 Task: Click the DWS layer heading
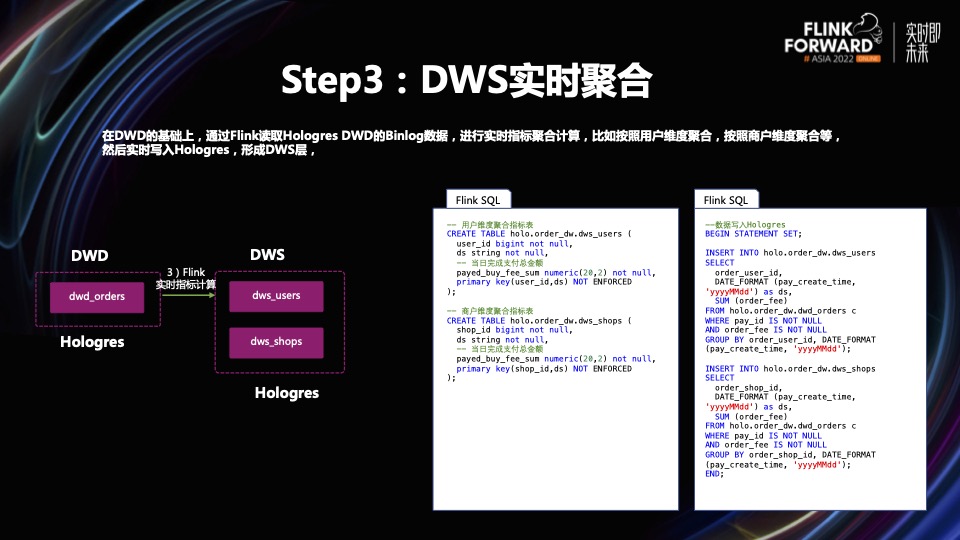click(267, 255)
